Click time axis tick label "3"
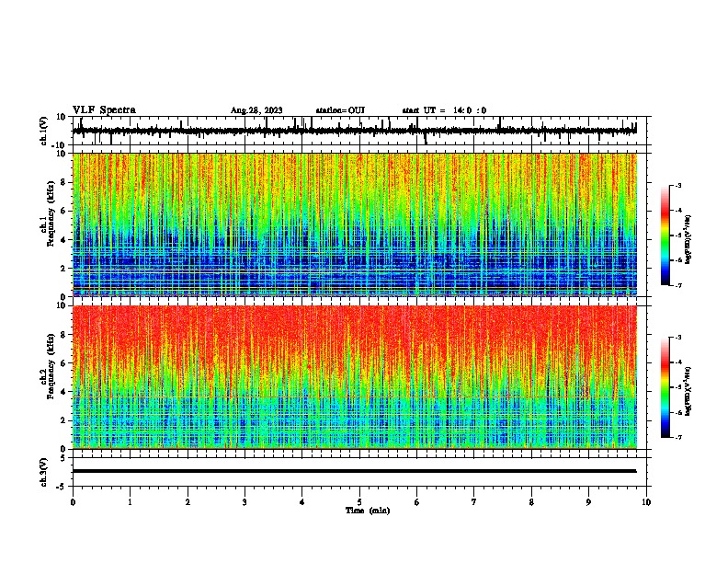This screenshot has width=728, height=563. point(245,502)
